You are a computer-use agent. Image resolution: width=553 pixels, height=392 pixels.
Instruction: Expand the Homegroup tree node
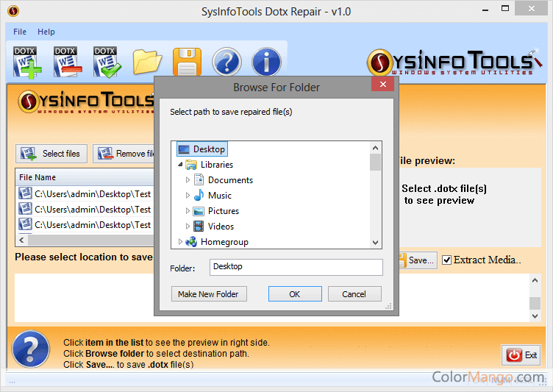point(180,242)
